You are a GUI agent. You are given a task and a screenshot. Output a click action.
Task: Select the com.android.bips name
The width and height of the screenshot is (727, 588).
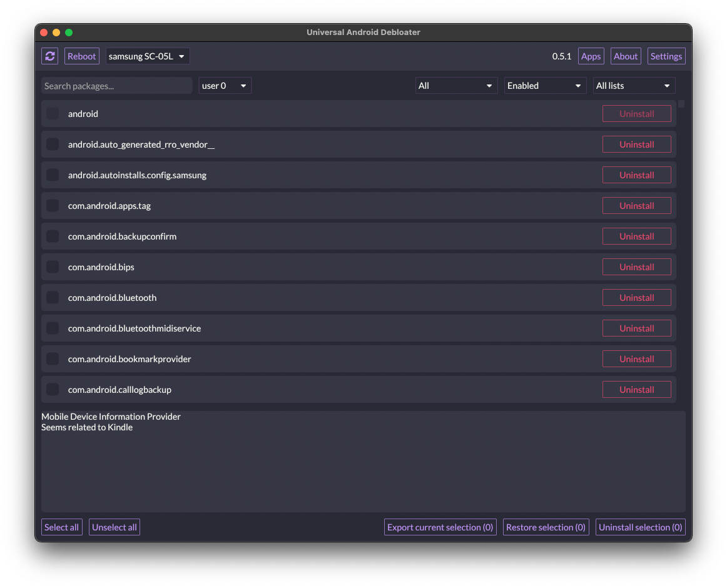pos(101,266)
